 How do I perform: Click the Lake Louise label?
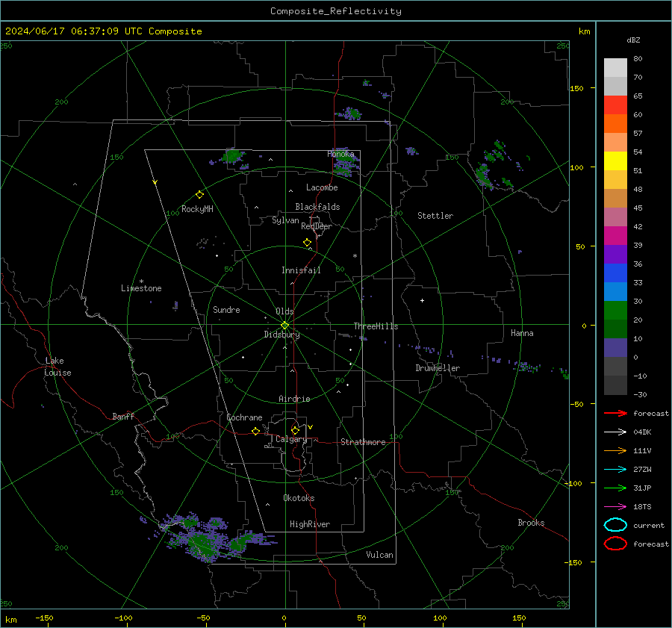click(x=57, y=367)
